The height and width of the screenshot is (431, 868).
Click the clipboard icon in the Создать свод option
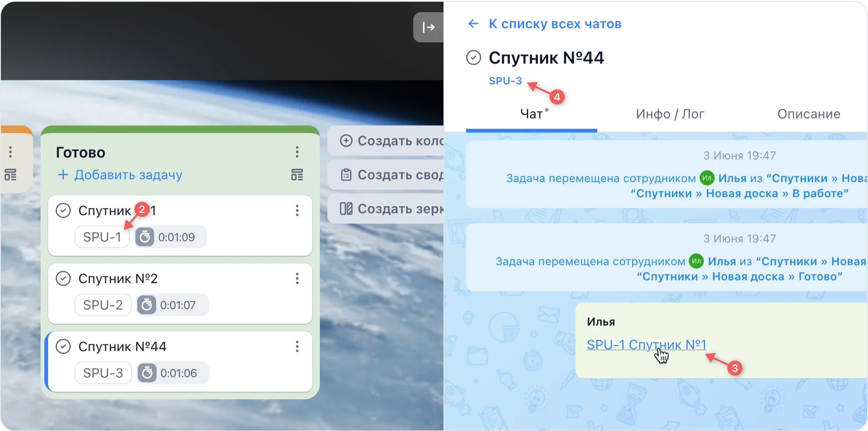(x=346, y=175)
